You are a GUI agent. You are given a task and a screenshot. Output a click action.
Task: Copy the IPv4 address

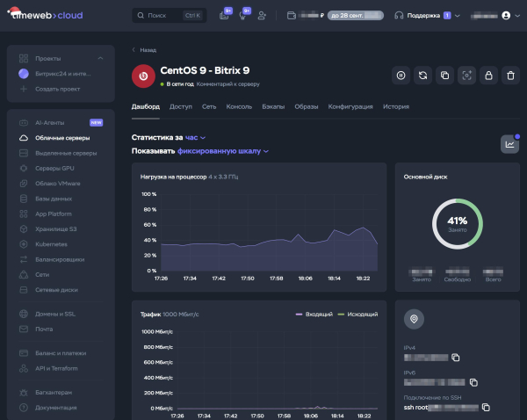[x=456, y=358]
